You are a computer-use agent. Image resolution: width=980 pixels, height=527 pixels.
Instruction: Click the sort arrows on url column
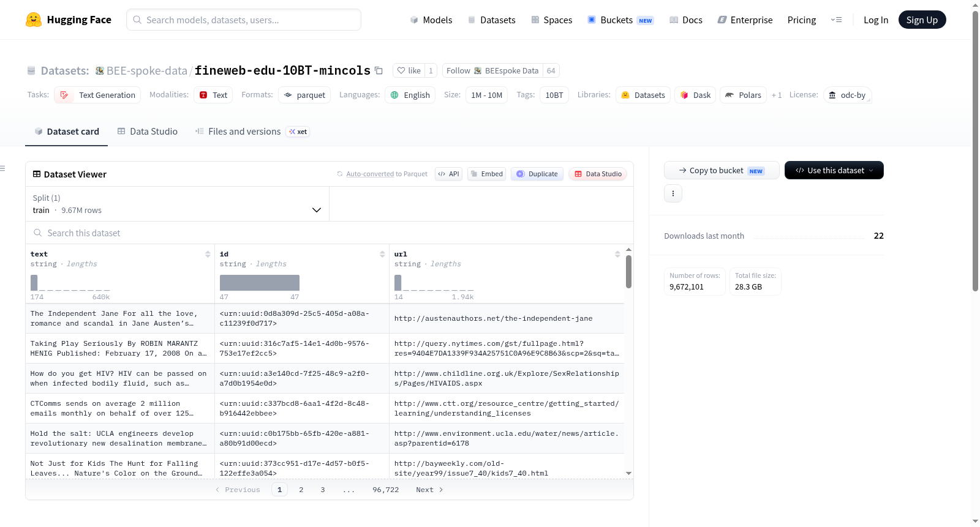[617, 254]
